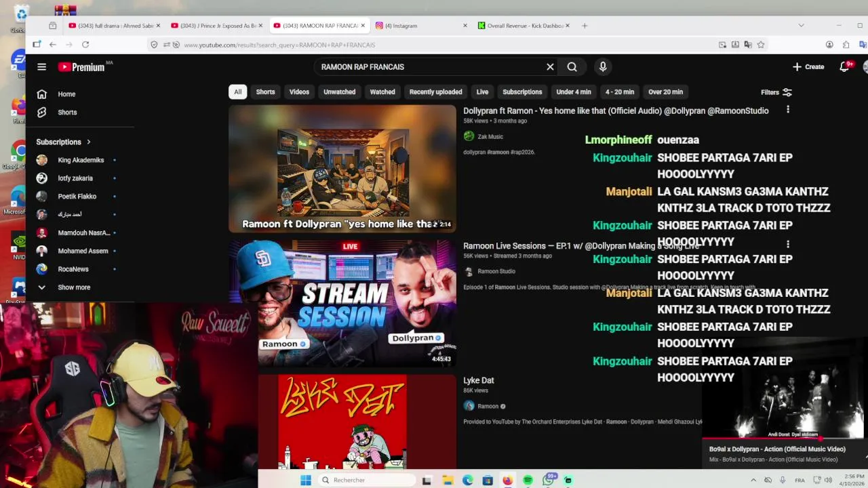
Task: Clear the search box with X
Action: [550, 66]
